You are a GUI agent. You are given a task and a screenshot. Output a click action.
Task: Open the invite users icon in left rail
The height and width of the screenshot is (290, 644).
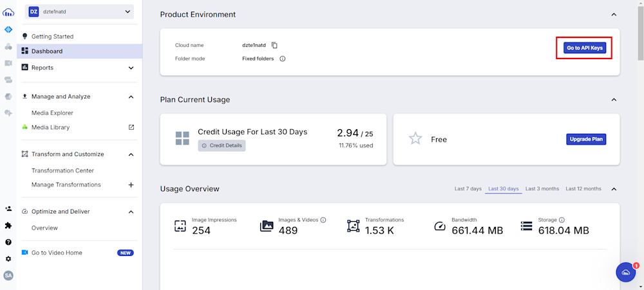pos(8,209)
